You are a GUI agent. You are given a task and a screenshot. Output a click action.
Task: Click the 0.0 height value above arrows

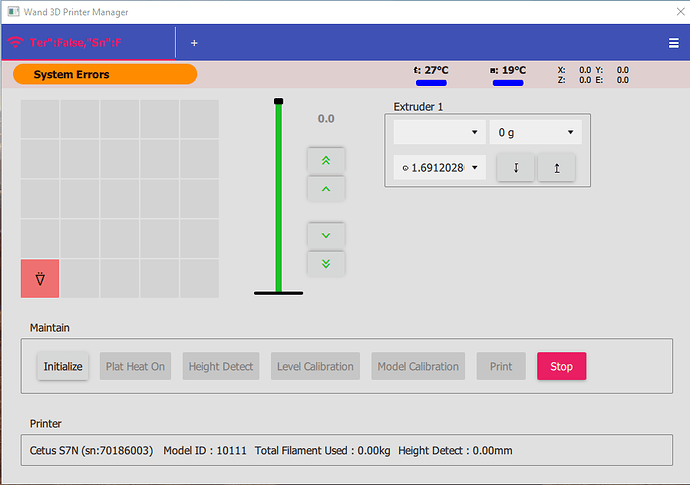[326, 119]
